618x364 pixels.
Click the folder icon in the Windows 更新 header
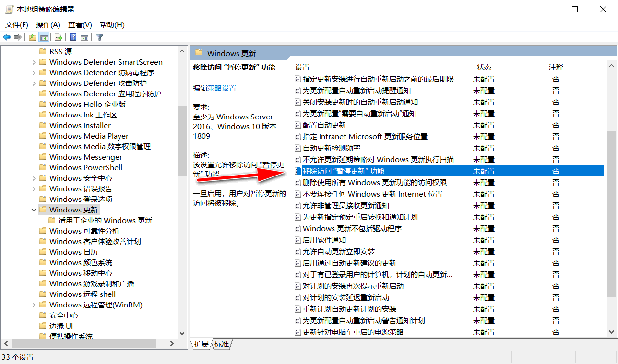click(198, 53)
